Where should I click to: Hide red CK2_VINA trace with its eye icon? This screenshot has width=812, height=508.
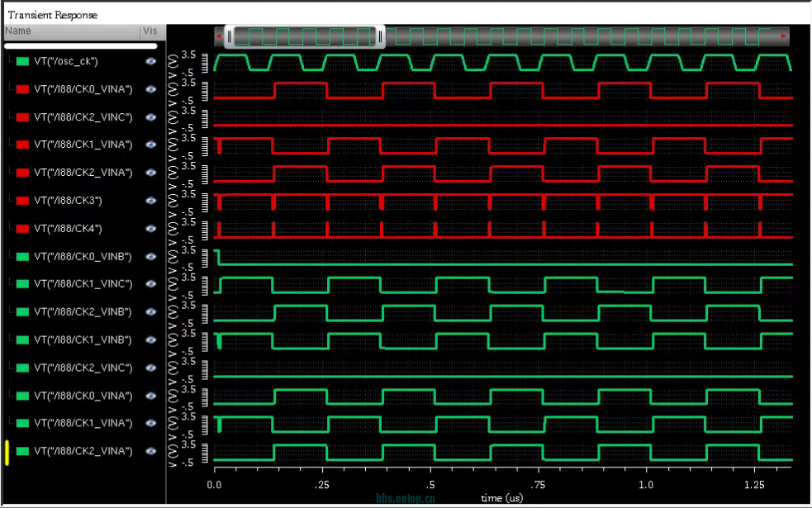(x=150, y=173)
